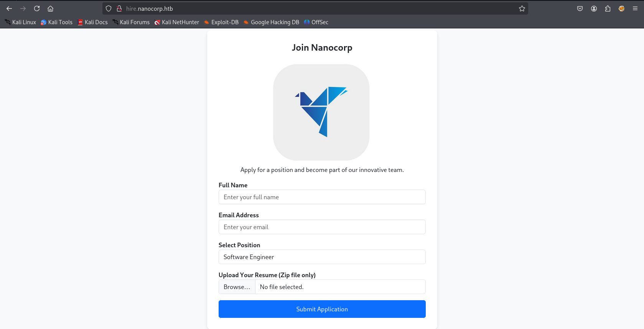Open the Exploit-DB bookmark
The height and width of the screenshot is (329, 644).
point(221,22)
